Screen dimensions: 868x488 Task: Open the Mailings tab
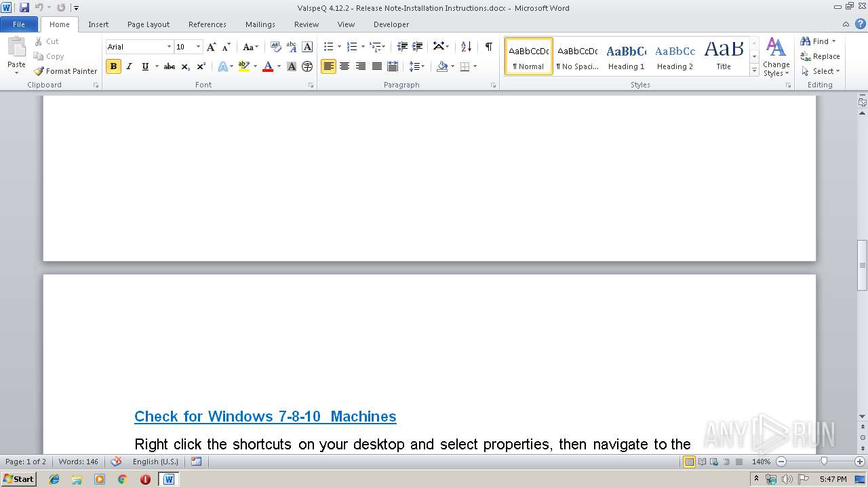coord(260,24)
